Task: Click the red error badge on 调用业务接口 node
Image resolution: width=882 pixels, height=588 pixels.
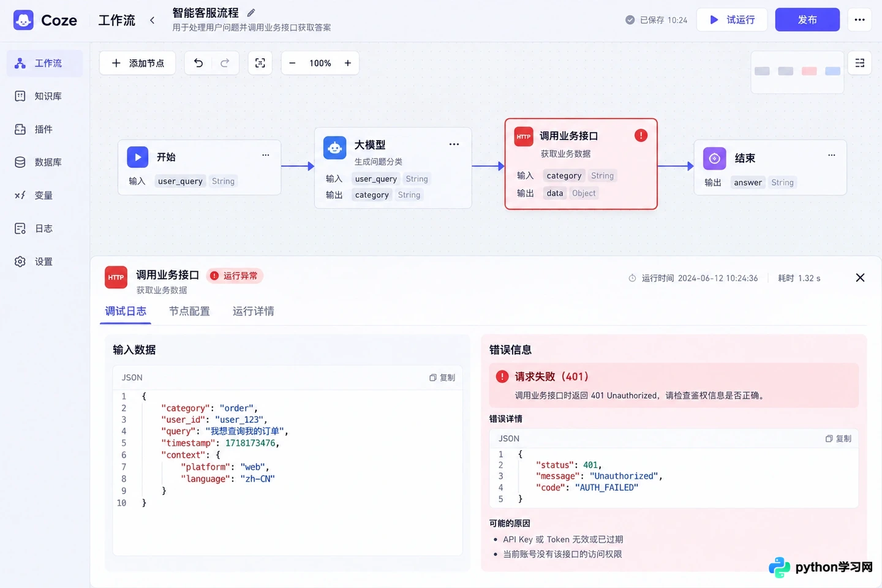Action: coord(641,135)
